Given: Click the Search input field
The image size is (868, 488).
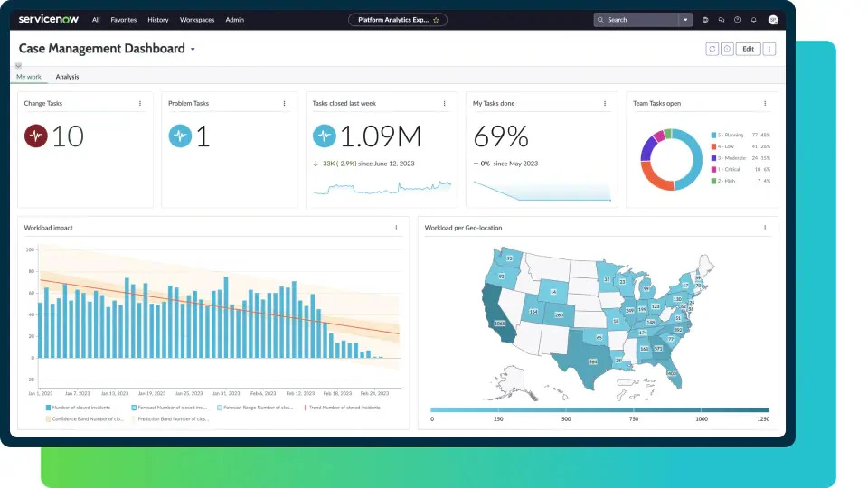Looking at the screenshot, I should coord(638,19).
